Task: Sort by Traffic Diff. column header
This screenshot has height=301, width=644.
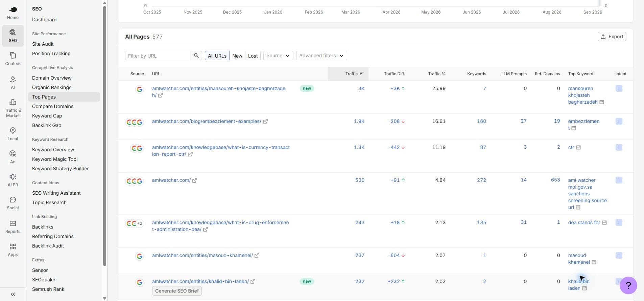Action: 394,73
